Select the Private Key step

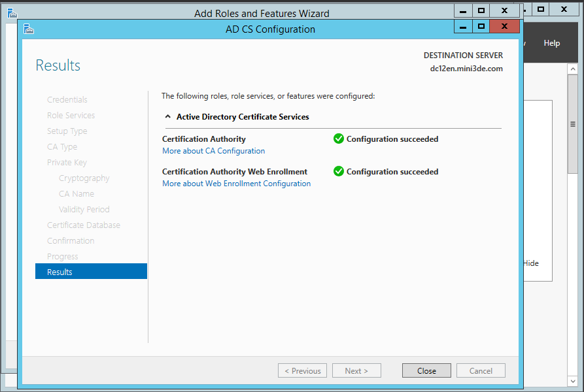(67, 163)
